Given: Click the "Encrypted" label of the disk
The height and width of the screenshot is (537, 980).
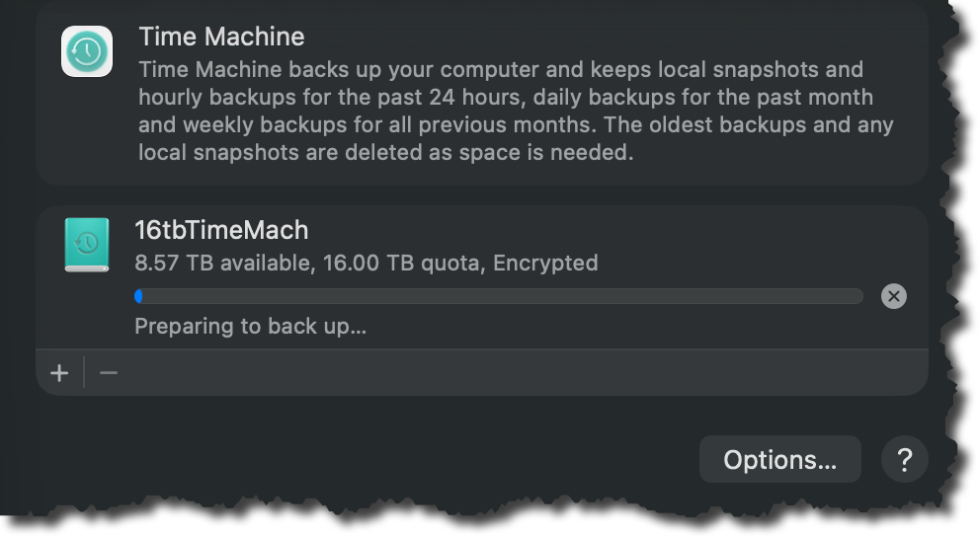Looking at the screenshot, I should (545, 264).
